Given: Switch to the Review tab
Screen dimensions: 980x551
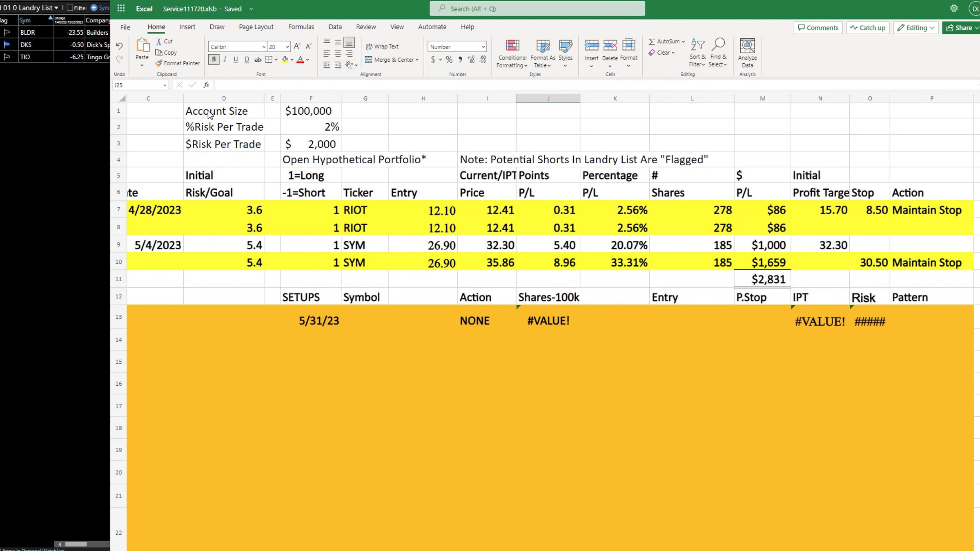Looking at the screenshot, I should (366, 27).
